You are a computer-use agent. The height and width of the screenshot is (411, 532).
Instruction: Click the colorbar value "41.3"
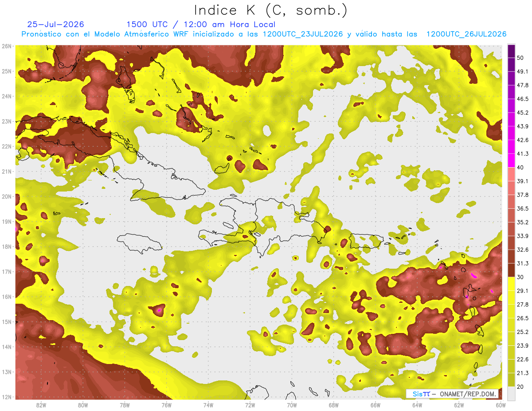522,154
